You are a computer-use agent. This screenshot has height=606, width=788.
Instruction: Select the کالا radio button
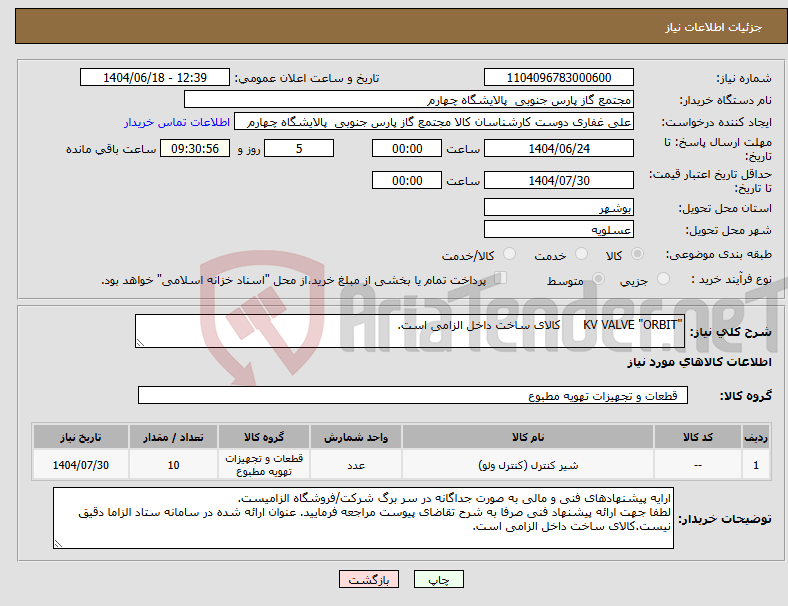[637, 254]
